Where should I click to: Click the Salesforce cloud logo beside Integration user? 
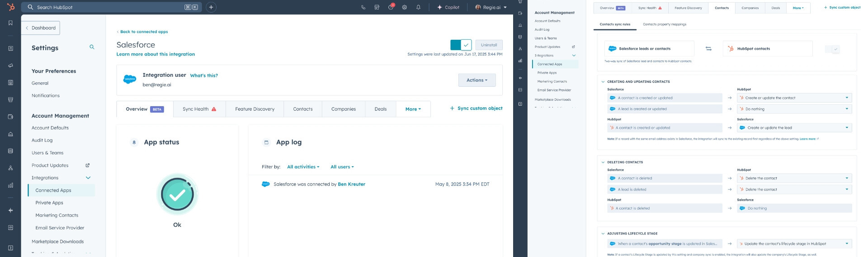click(130, 79)
